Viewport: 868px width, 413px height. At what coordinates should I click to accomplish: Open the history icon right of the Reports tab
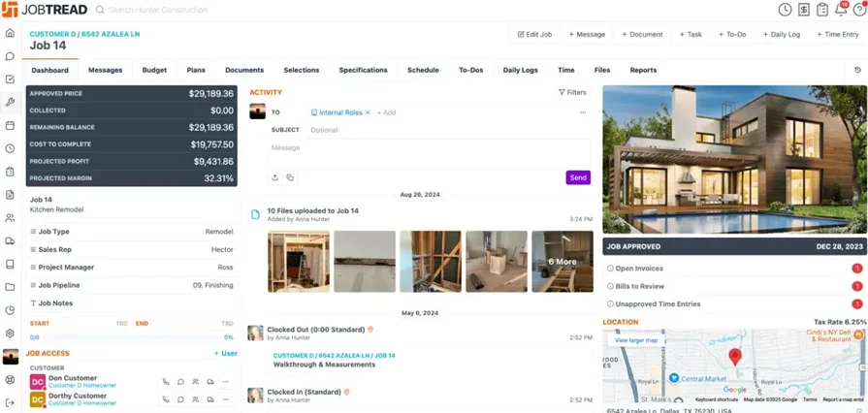pyautogui.click(x=856, y=70)
